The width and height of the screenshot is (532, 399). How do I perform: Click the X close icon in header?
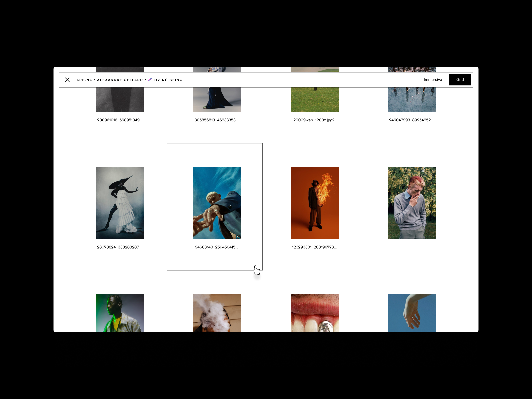[67, 80]
